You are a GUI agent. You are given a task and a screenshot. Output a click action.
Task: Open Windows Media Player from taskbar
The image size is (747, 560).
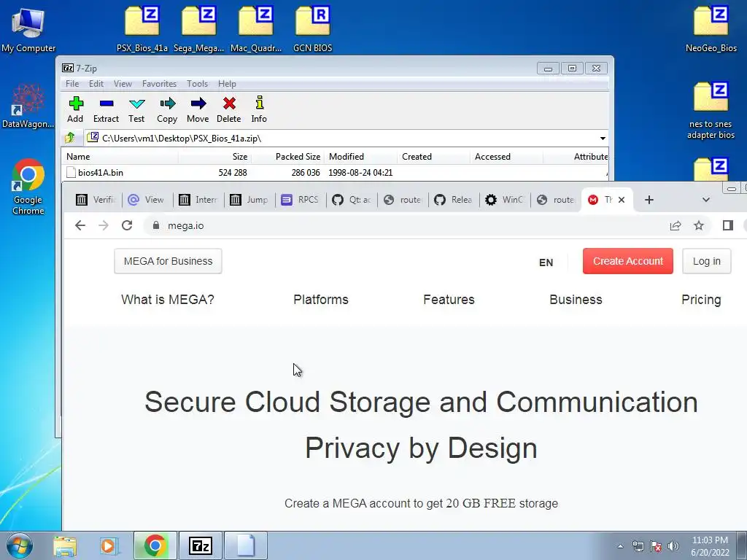108,545
